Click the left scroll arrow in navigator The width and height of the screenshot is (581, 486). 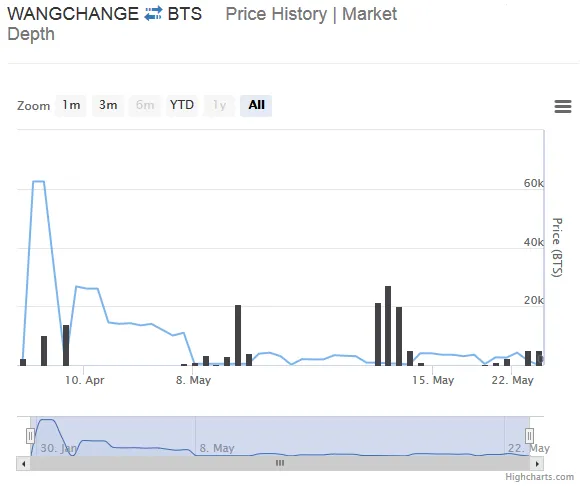coord(24,463)
